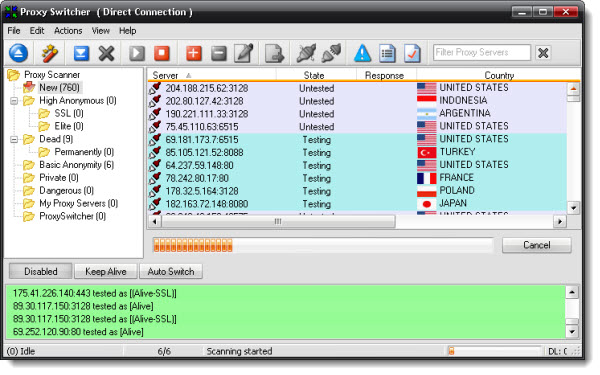
Task: Select the Keep Alive mode button
Action: click(106, 271)
